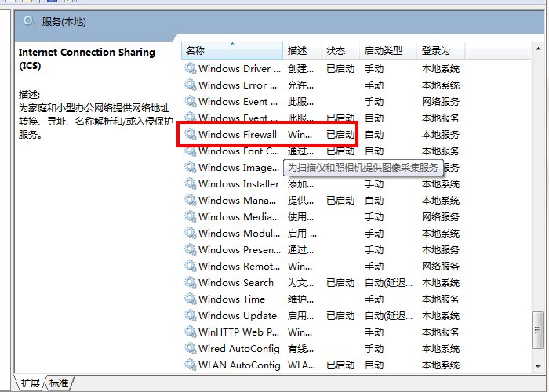Select the Windows Remot... service name
The height and width of the screenshot is (392, 549).
239,266
